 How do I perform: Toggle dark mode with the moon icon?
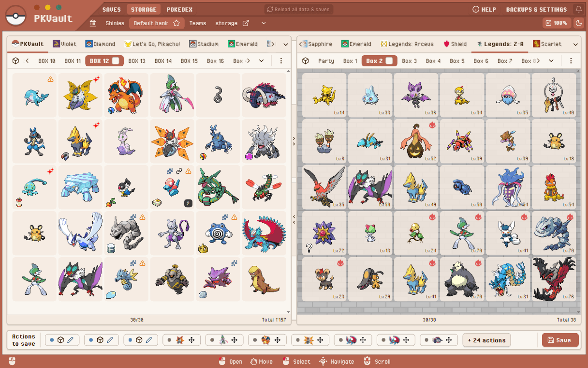click(578, 23)
